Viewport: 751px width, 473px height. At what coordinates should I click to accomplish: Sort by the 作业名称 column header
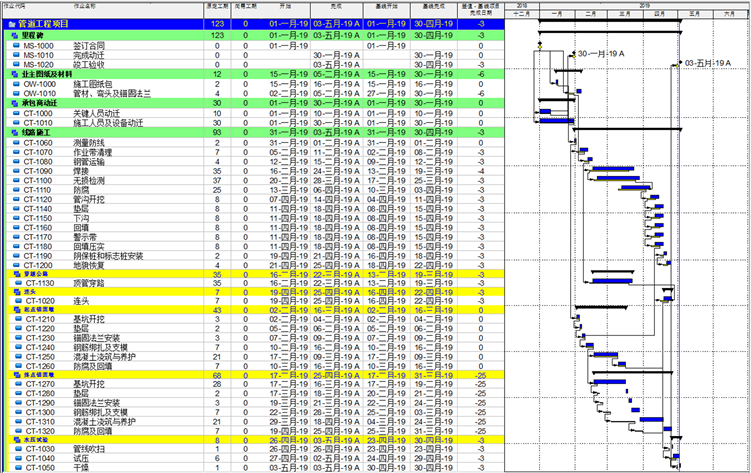(86, 6)
